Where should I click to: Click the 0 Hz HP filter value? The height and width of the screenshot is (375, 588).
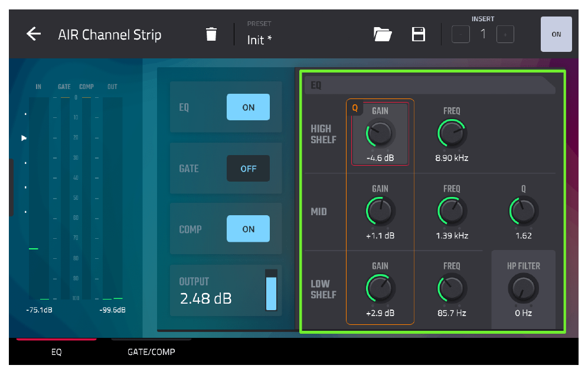click(524, 313)
